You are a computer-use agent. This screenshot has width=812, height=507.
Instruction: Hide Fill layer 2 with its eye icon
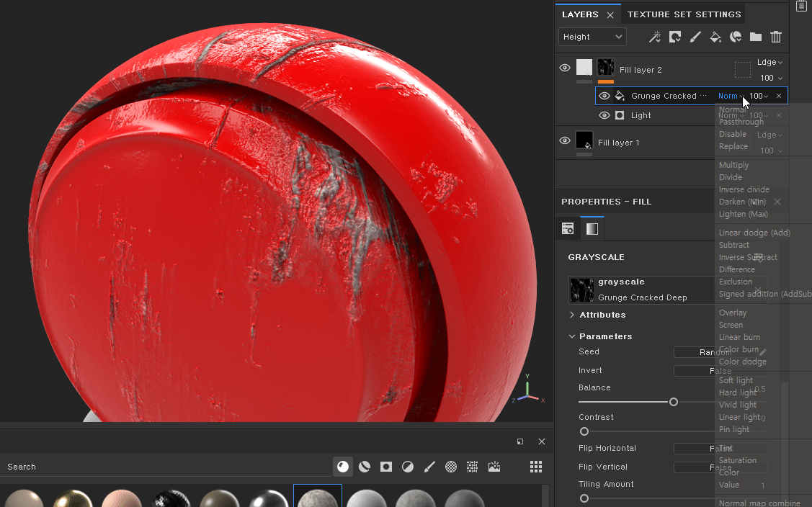coord(564,68)
